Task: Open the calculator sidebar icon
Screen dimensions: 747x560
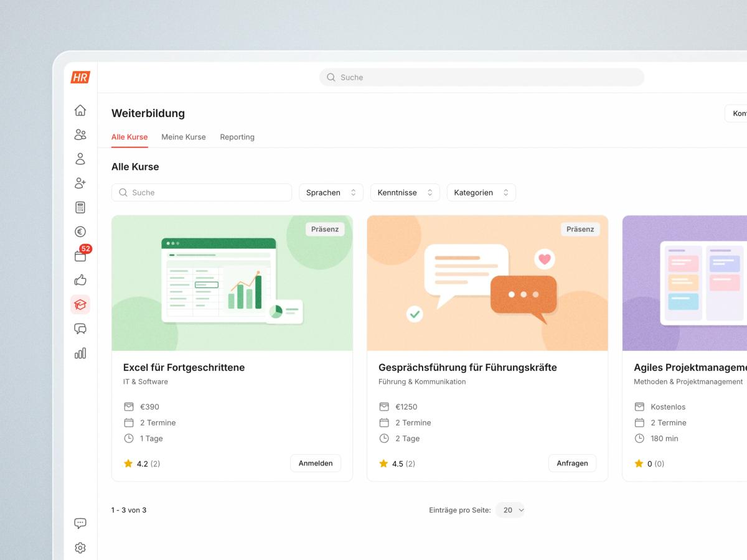Action: point(80,207)
